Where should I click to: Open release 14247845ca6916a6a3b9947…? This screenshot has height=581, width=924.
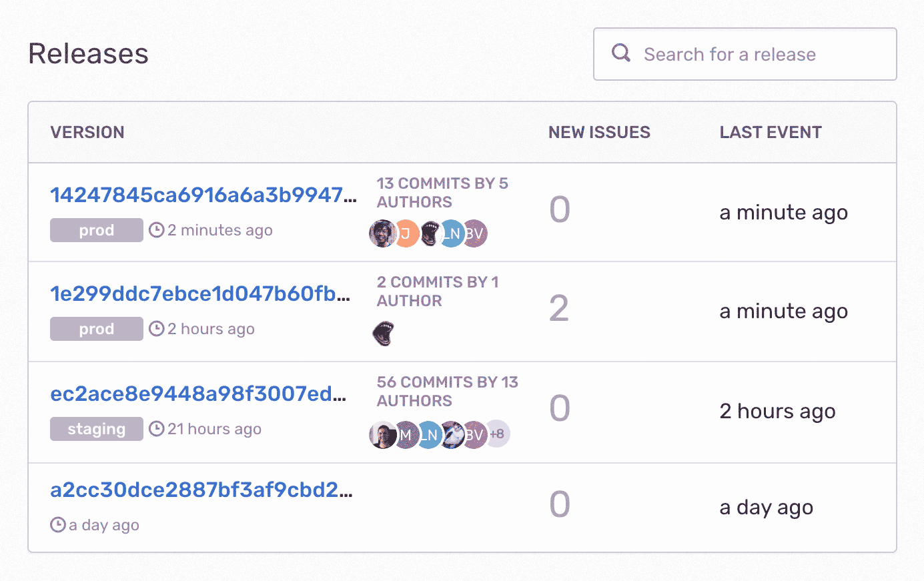click(203, 195)
